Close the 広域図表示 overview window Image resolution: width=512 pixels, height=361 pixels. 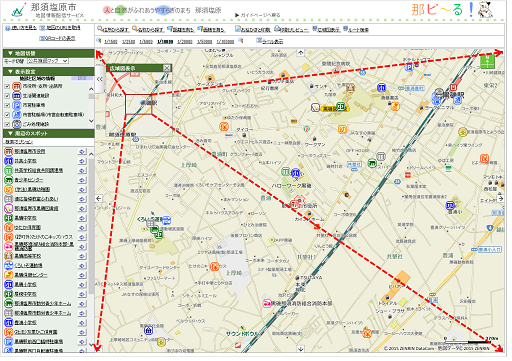pyautogui.click(x=168, y=69)
